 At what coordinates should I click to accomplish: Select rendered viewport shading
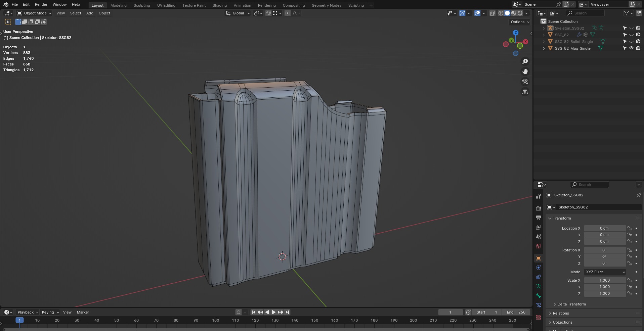tap(520, 13)
